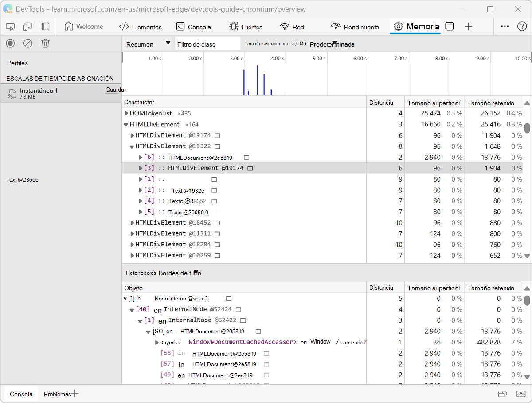Click the clear all profiles icon
The height and width of the screenshot is (403, 532).
[28, 43]
